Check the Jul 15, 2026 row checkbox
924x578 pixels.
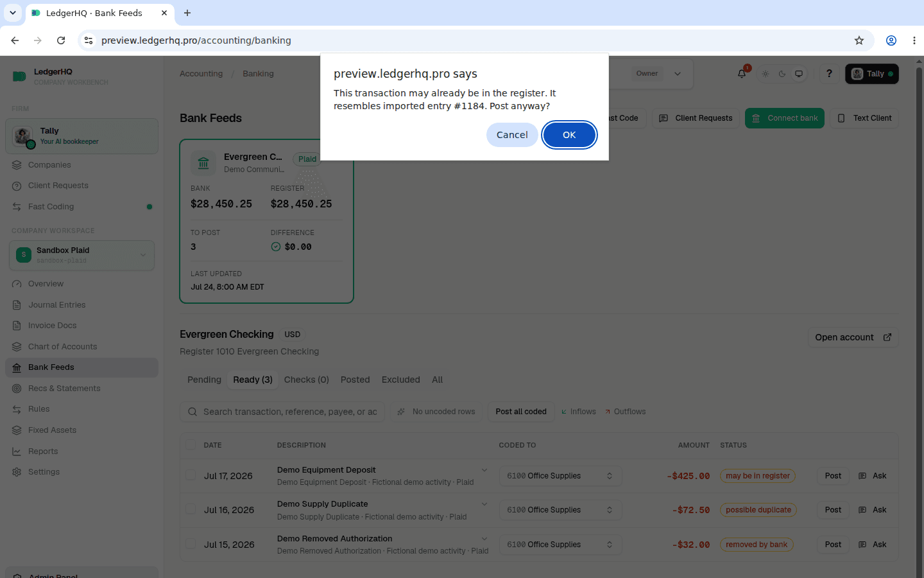click(191, 544)
